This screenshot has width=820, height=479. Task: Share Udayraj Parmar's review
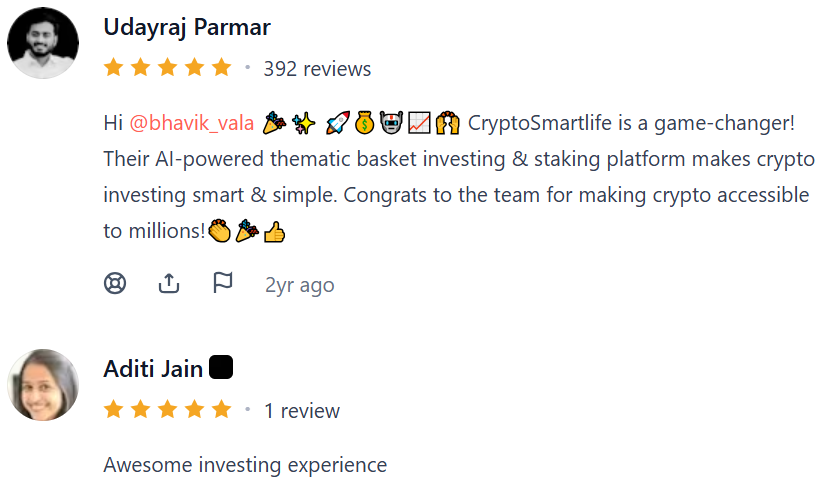click(x=169, y=284)
